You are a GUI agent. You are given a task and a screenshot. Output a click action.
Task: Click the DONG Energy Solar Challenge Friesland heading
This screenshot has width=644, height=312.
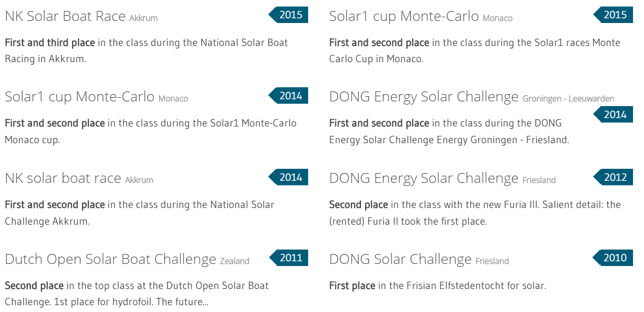[424, 178]
